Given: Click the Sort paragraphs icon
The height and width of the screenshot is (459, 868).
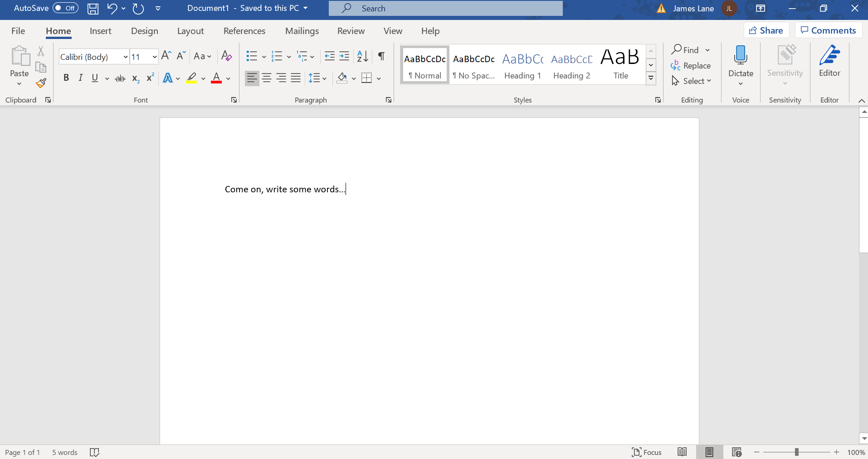Looking at the screenshot, I should coord(362,56).
